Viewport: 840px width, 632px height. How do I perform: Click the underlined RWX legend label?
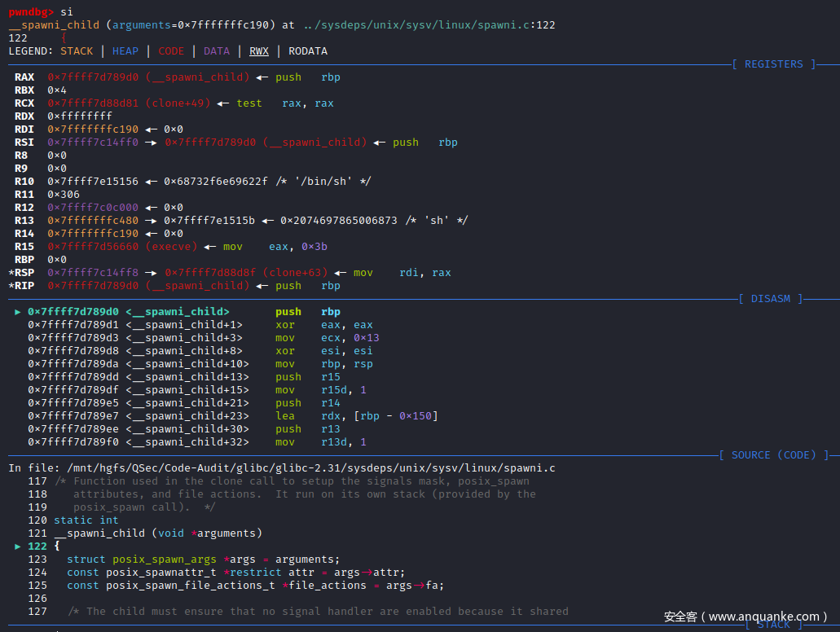pyautogui.click(x=259, y=51)
